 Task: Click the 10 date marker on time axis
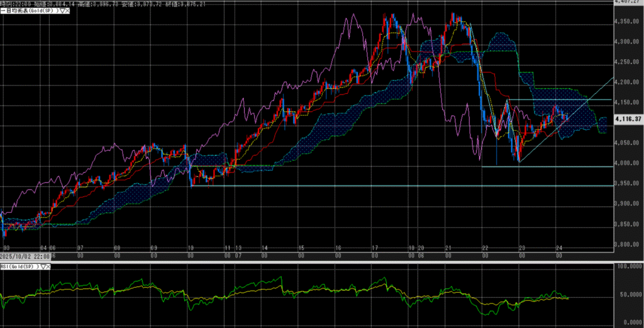pyautogui.click(x=191, y=249)
